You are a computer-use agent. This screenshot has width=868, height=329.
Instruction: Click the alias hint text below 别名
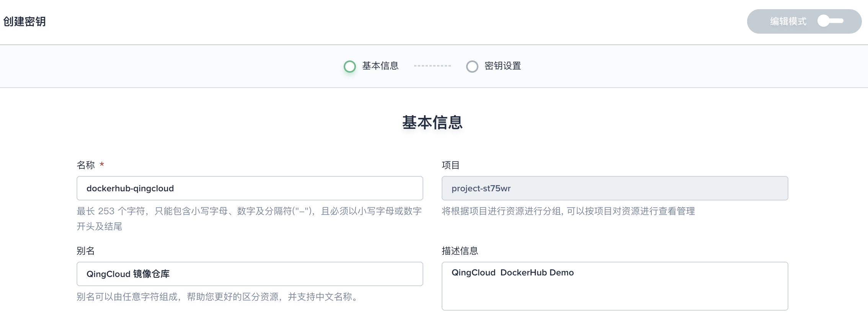(217, 297)
